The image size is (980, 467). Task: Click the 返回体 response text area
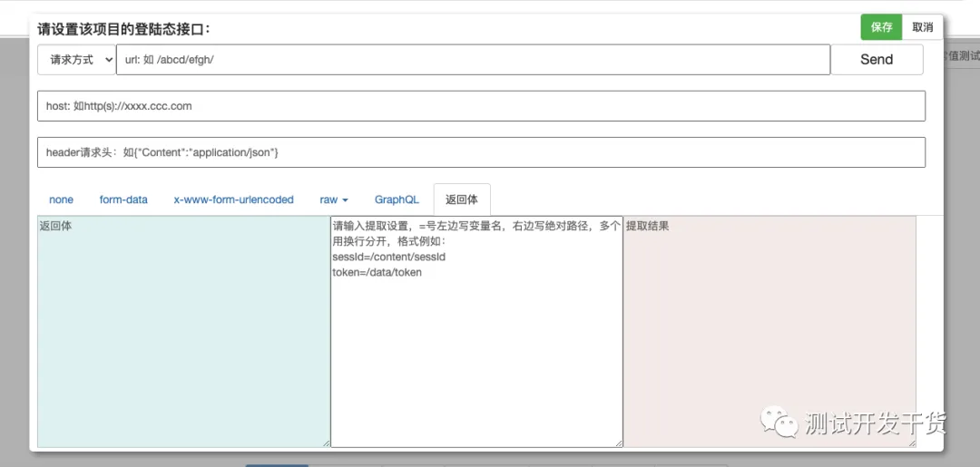tap(183, 332)
